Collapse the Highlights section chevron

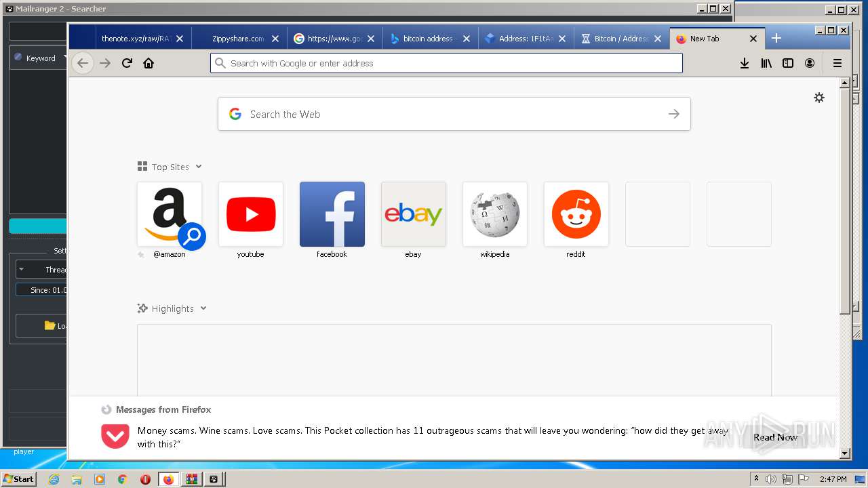tap(203, 308)
